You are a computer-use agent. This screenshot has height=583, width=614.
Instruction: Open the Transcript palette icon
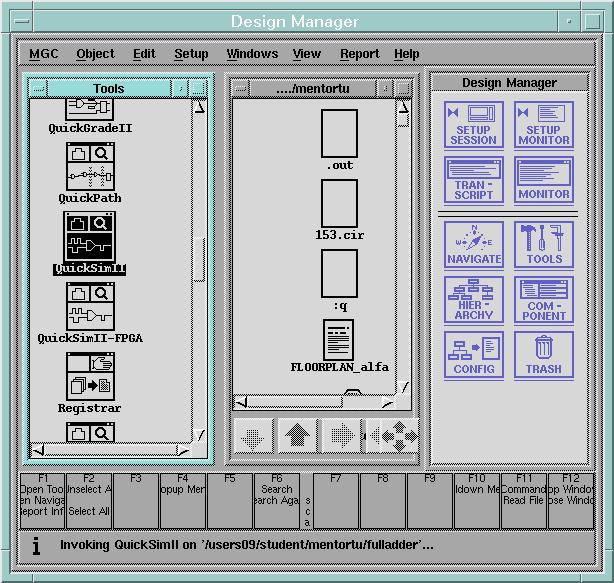coord(473,180)
